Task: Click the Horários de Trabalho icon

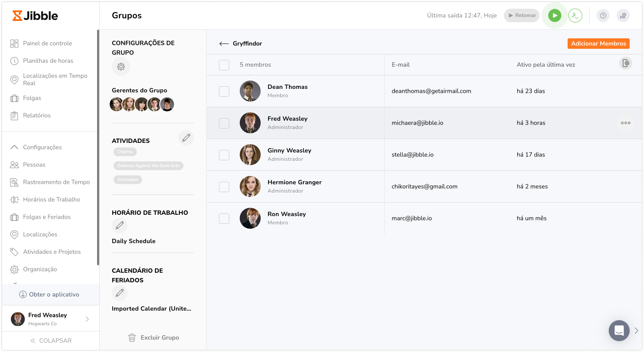Action: 14,200
